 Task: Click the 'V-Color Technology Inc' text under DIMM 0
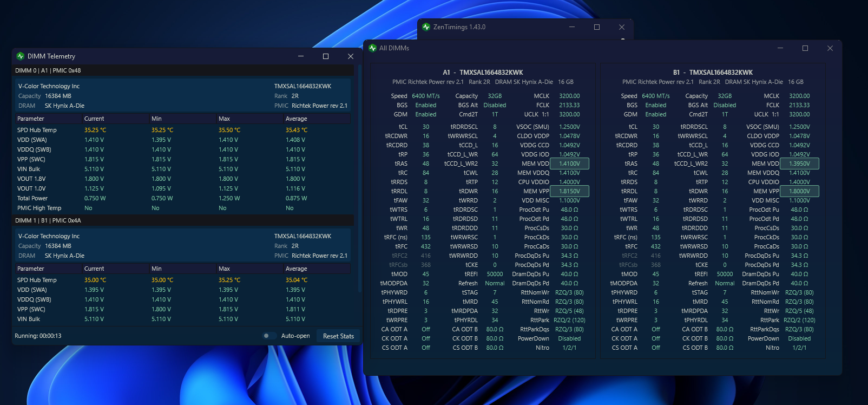click(x=49, y=86)
